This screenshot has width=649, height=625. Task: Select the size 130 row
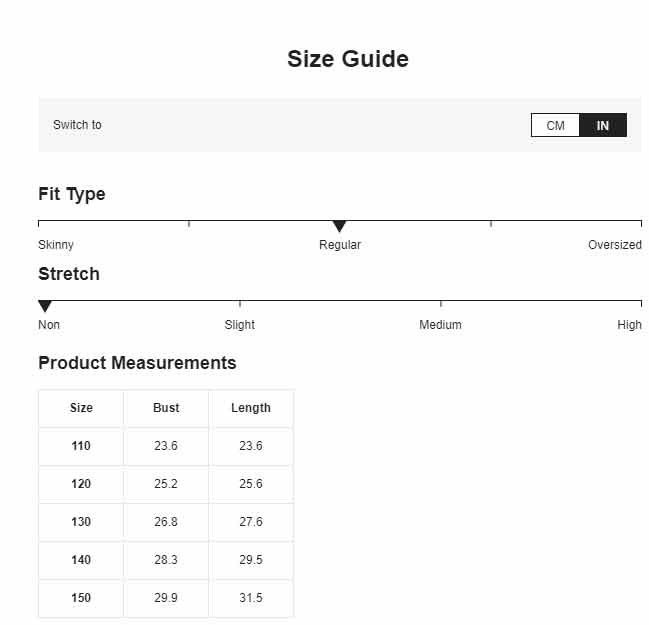pos(81,522)
